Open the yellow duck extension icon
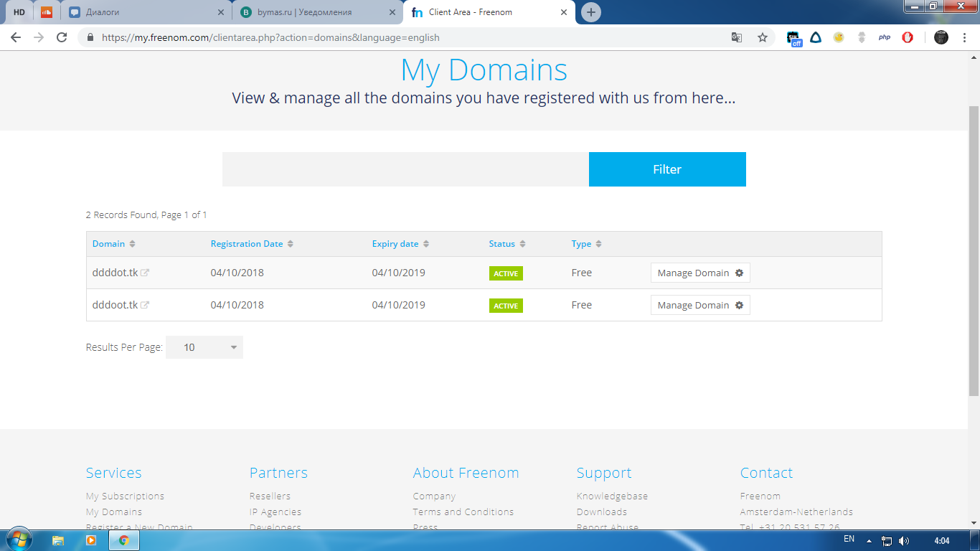 pyautogui.click(x=839, y=37)
